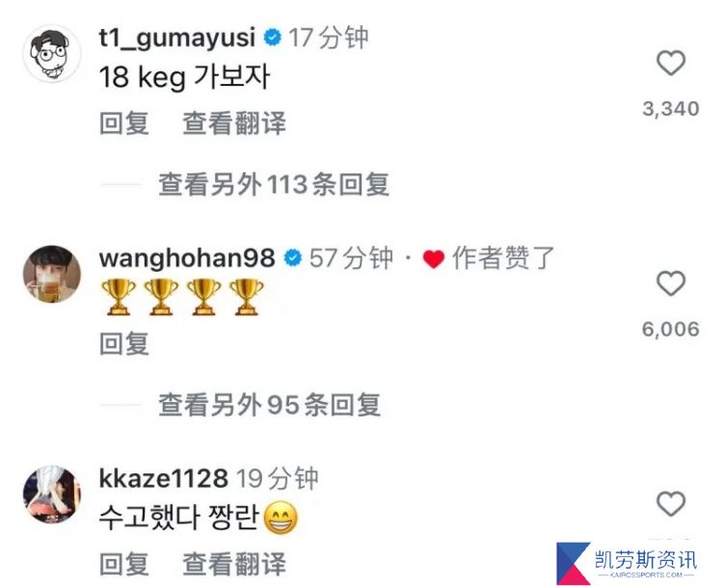This screenshot has width=723, height=588.
Task: View translation of kkaze1128's Korean comment
Action: [234, 564]
